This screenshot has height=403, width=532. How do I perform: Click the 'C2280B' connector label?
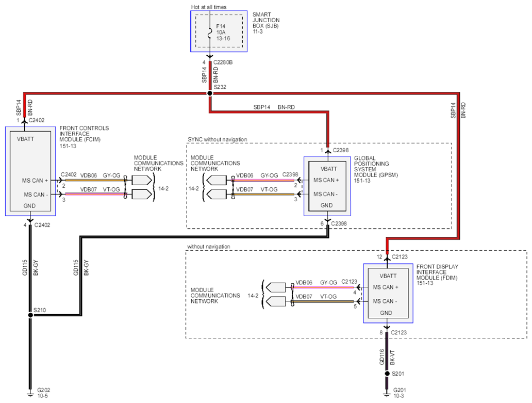click(223, 62)
